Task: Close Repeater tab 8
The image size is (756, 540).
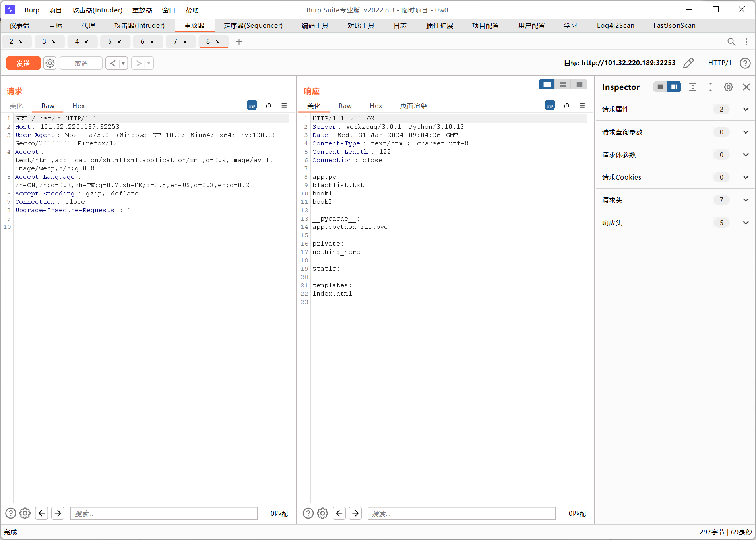Action: coord(217,42)
